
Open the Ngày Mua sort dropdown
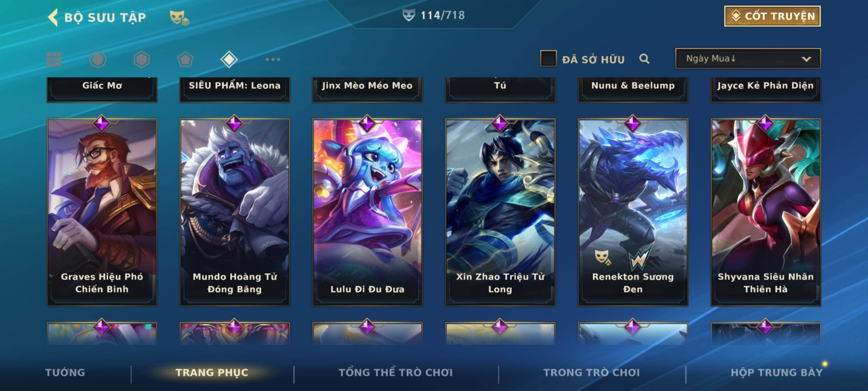pyautogui.click(x=748, y=58)
